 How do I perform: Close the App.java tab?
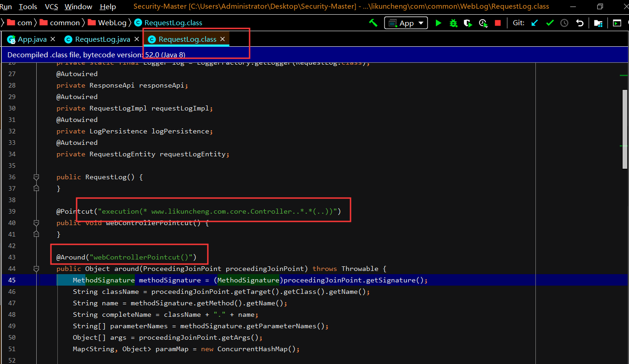point(53,39)
